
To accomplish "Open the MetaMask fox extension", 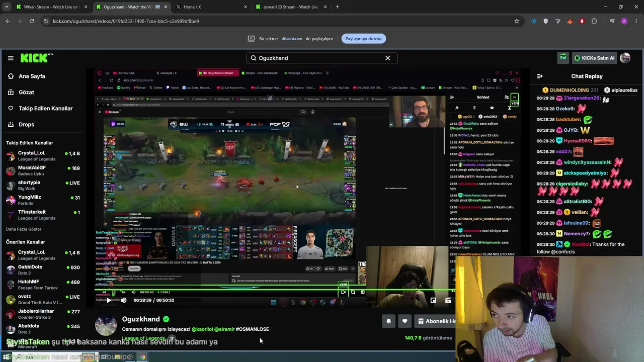I will (570, 21).
